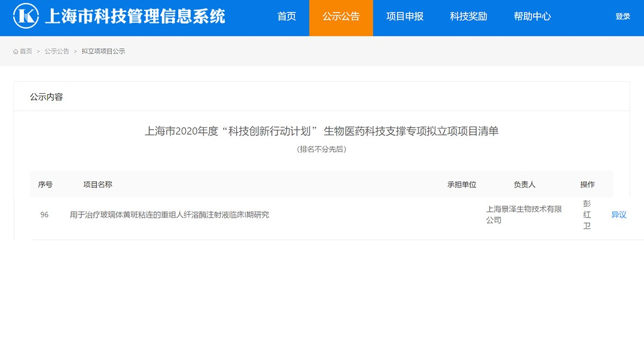
Task: Click the 公示公告 breadcrumb link
Action: [x=56, y=52]
